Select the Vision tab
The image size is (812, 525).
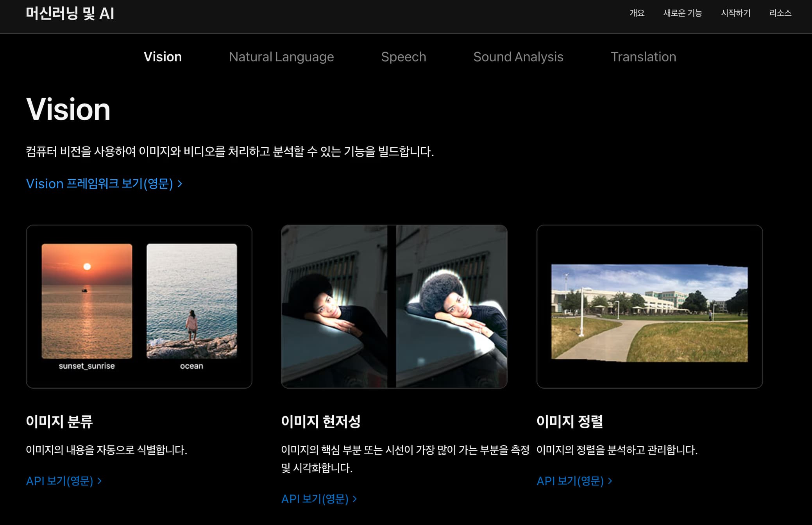tap(163, 57)
